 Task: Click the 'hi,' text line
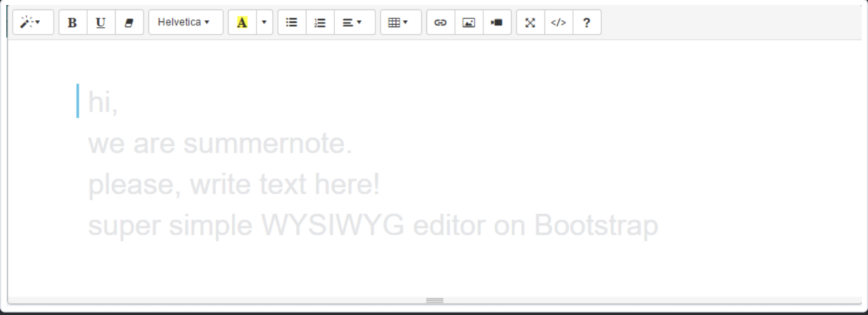[103, 102]
